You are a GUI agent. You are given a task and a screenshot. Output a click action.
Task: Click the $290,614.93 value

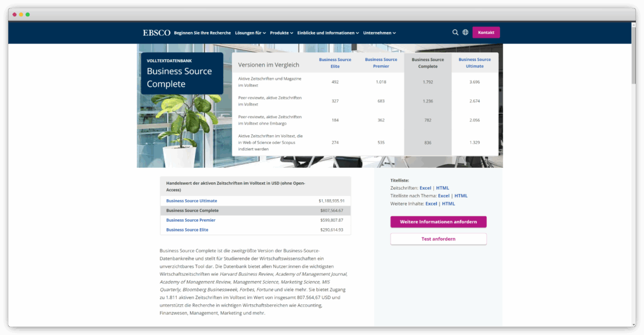click(331, 230)
